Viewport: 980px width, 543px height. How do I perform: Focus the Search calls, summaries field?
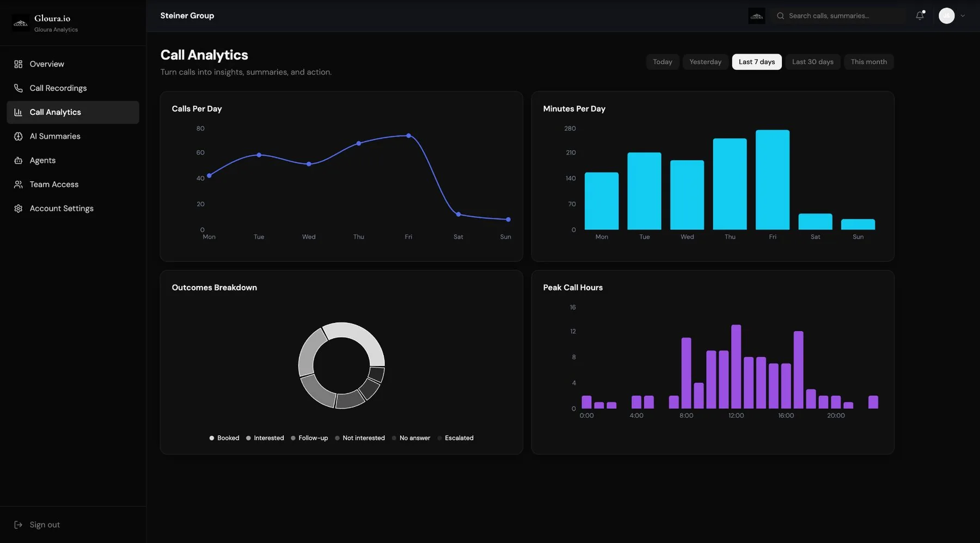[838, 16]
